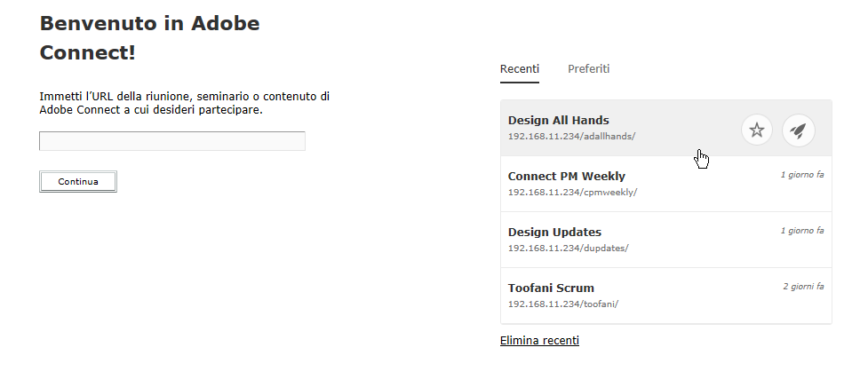Add Design All Hands to favorites (star)

756,130
